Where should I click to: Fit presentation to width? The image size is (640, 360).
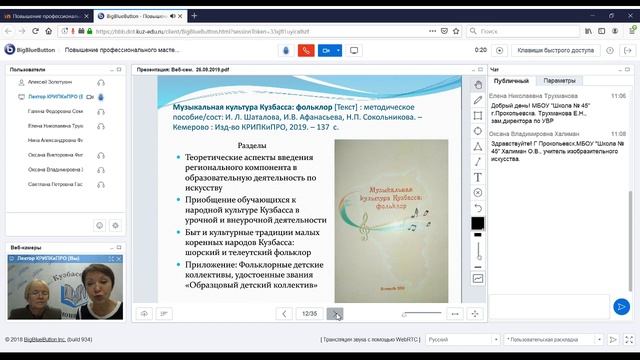click(455, 314)
